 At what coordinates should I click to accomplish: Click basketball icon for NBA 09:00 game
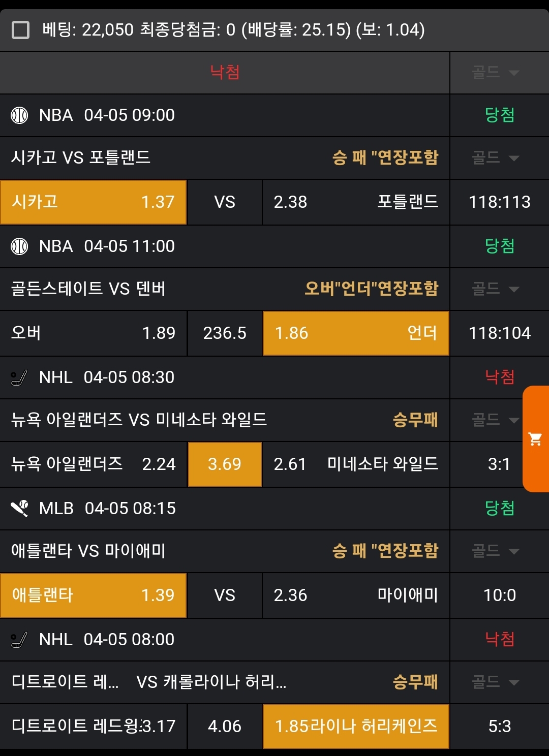(x=19, y=115)
